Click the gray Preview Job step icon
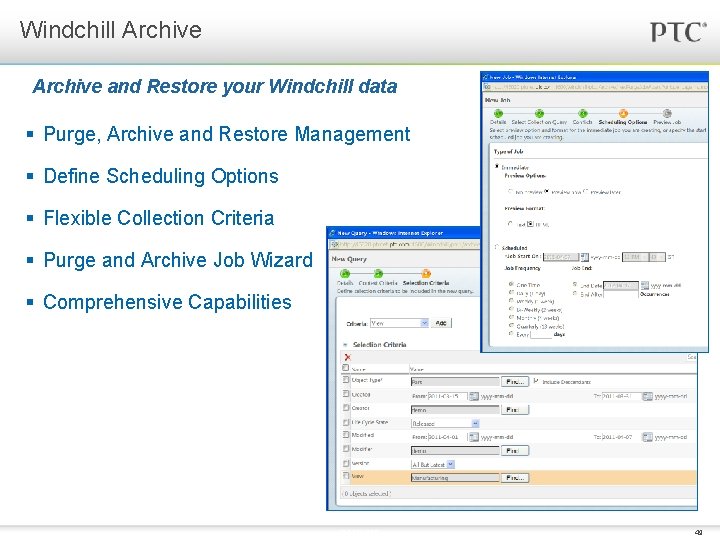Image resolution: width=720 pixels, height=540 pixels. tap(667, 113)
